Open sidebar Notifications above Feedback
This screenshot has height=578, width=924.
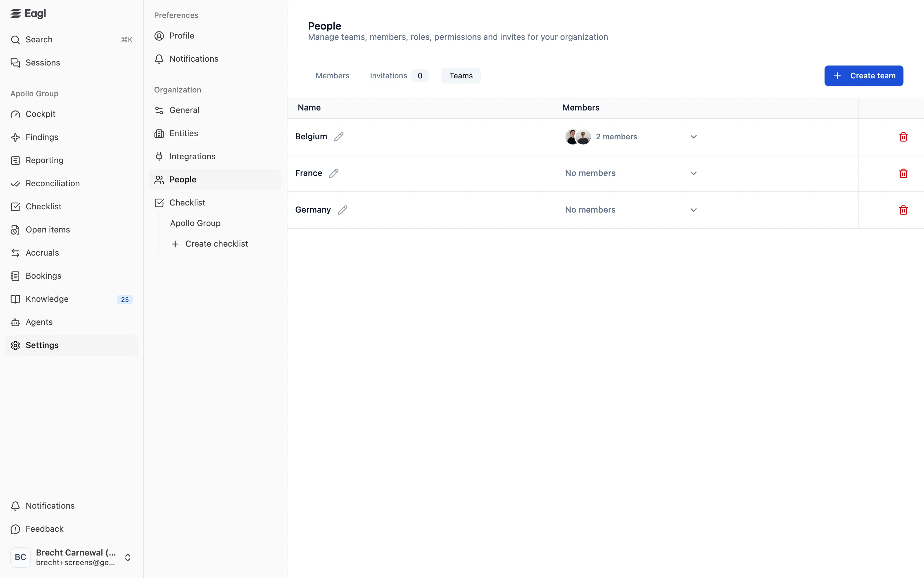[x=72, y=506]
